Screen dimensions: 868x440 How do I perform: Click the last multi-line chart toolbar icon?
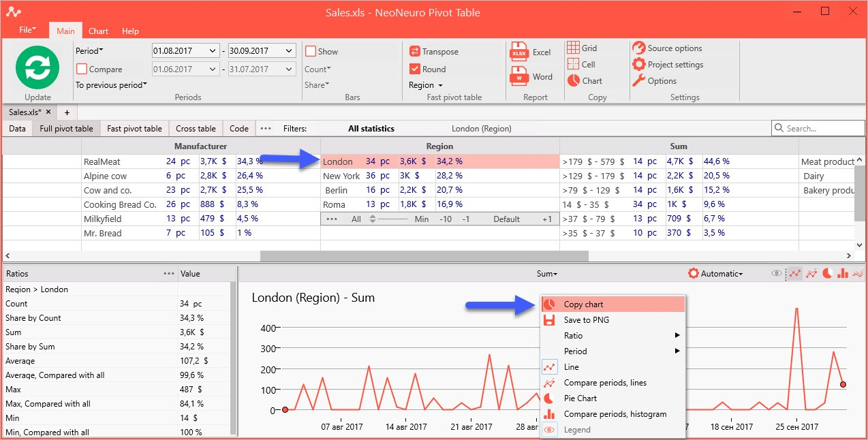tap(858, 273)
